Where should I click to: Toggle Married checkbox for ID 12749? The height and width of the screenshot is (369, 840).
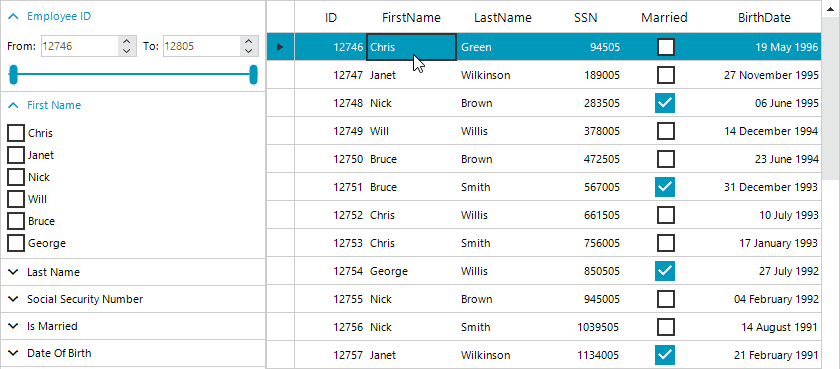point(665,131)
